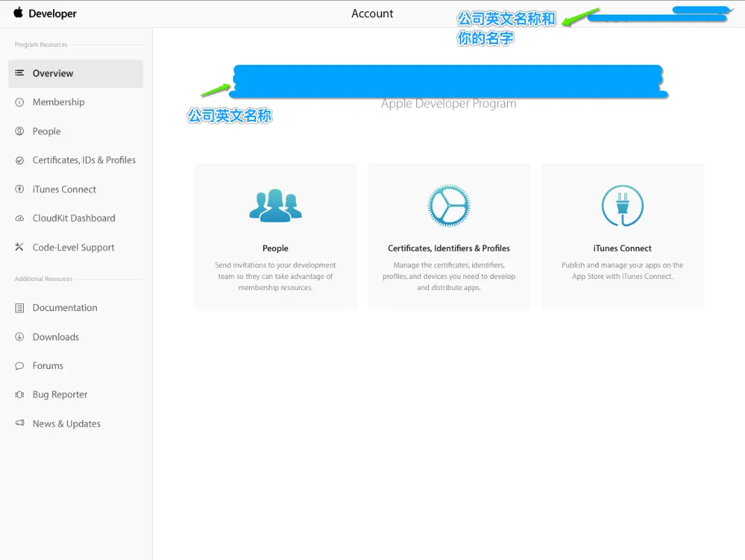745x560 pixels.
Task: Click the People group card icon
Action: pyautogui.click(x=276, y=206)
